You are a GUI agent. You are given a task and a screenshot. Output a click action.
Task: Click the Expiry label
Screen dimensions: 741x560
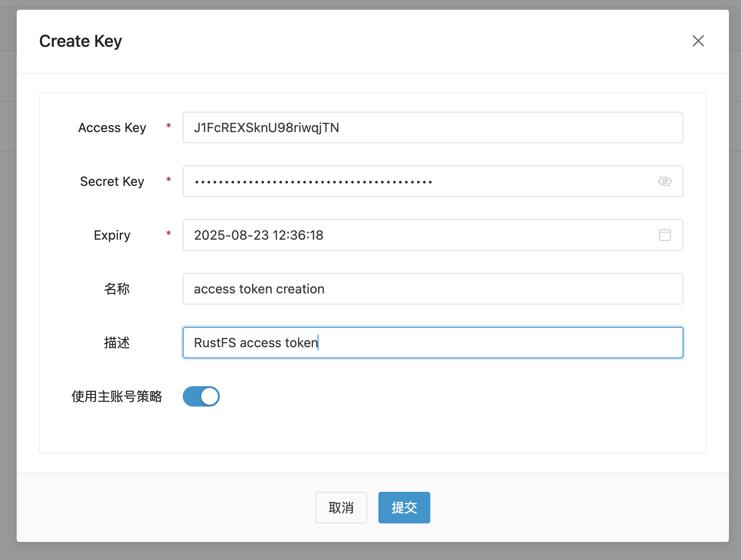[x=112, y=235]
